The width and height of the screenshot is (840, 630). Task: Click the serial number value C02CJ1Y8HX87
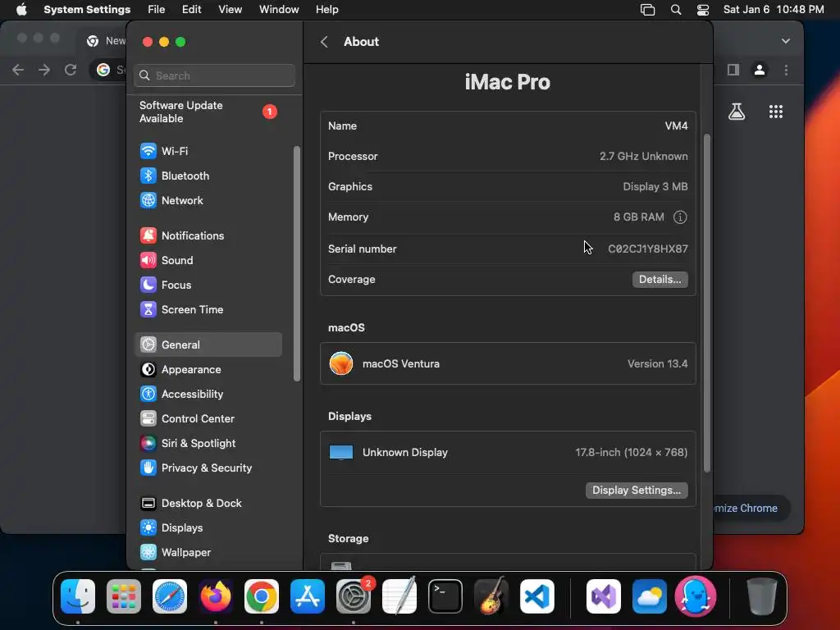tap(648, 249)
